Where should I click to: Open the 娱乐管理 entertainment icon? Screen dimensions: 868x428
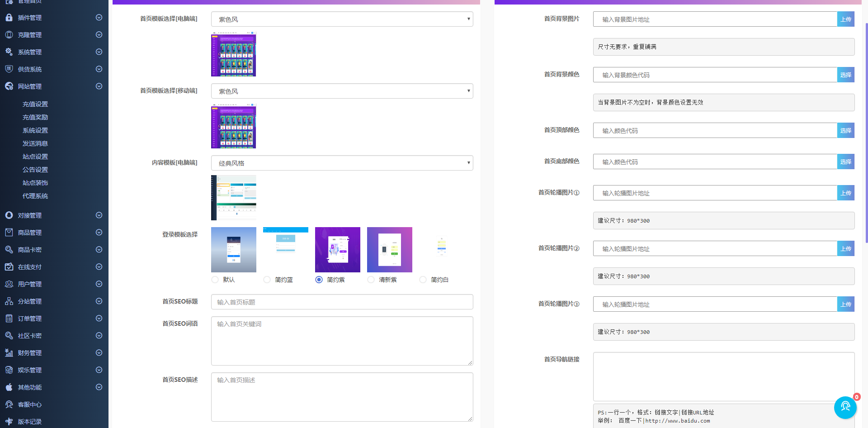tap(9, 370)
